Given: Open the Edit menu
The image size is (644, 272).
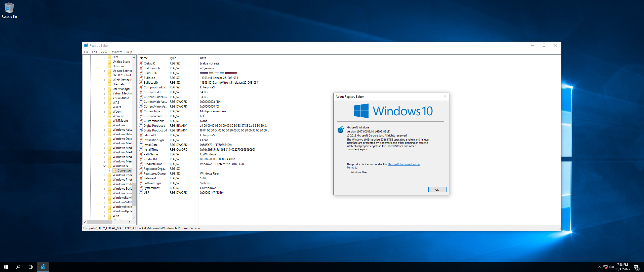Looking at the screenshot, I should 94,52.
